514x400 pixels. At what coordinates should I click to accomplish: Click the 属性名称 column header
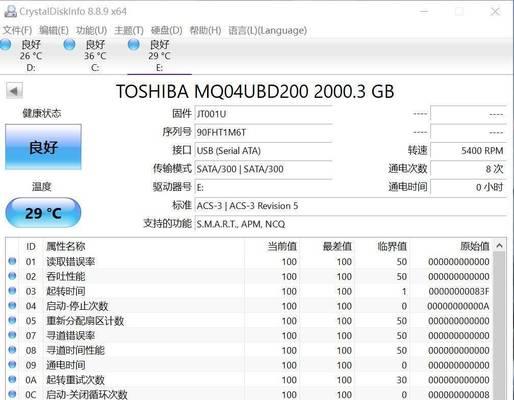(x=144, y=246)
